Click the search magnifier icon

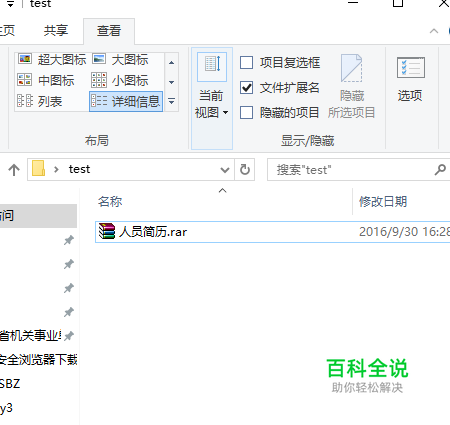(x=440, y=170)
